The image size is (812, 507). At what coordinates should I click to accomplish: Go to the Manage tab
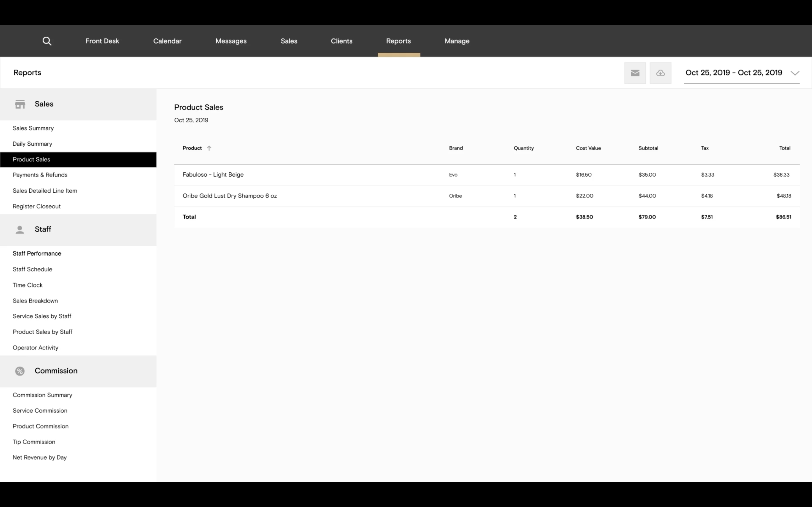tap(457, 41)
